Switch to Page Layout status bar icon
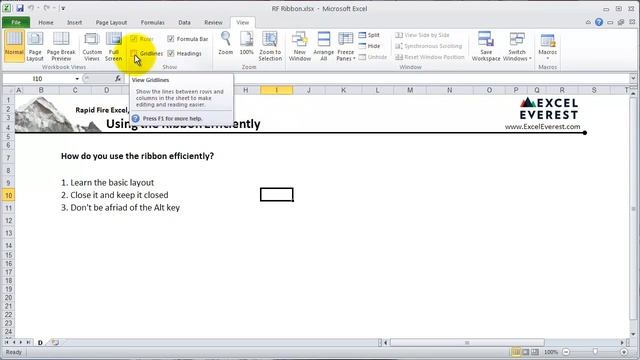The height and width of the screenshot is (360, 640). 526,352
